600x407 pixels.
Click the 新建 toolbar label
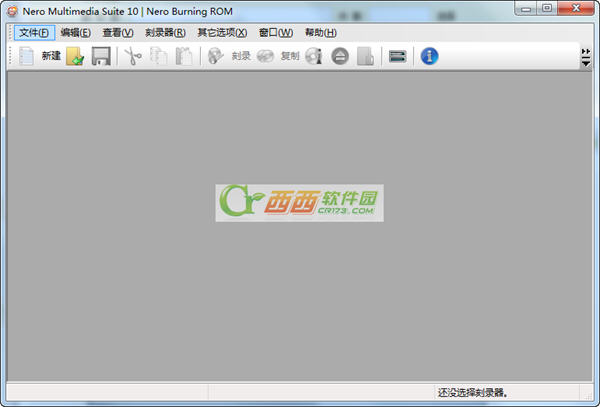click(x=51, y=56)
